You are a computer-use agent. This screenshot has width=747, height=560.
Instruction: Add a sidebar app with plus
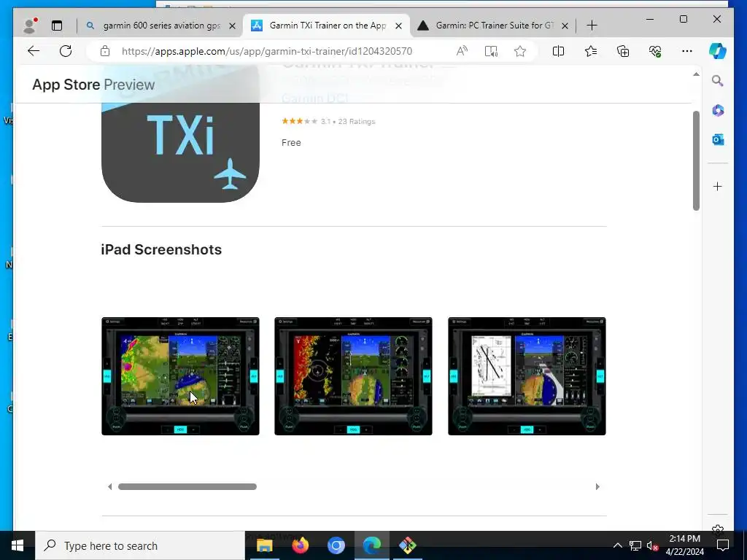coord(718,186)
